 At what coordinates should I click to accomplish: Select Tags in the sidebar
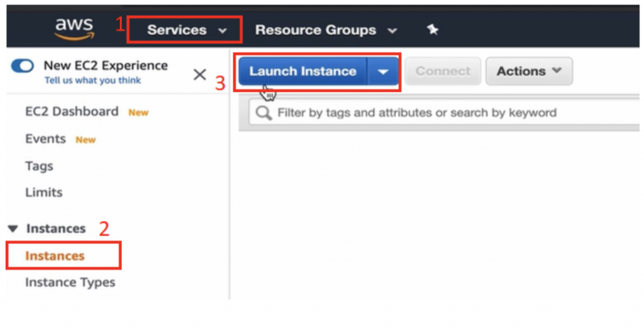pyautogui.click(x=39, y=166)
